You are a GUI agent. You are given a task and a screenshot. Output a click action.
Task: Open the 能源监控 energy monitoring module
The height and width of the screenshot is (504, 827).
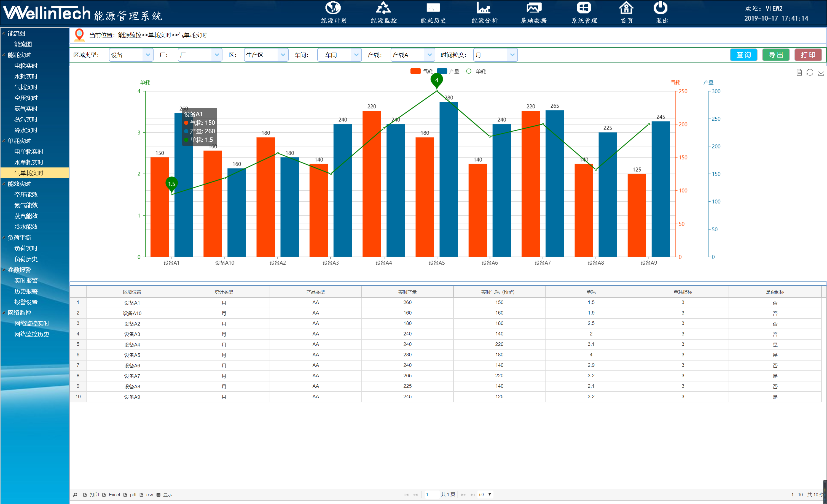tap(383, 13)
